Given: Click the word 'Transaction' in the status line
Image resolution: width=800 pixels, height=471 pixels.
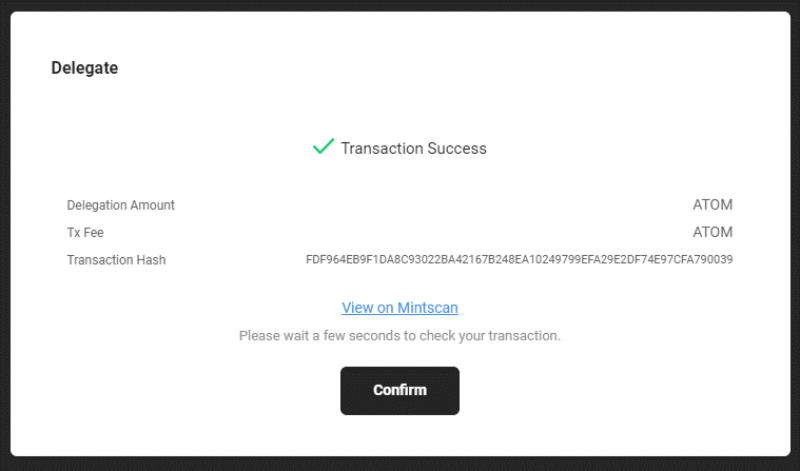Looking at the screenshot, I should (x=382, y=148).
